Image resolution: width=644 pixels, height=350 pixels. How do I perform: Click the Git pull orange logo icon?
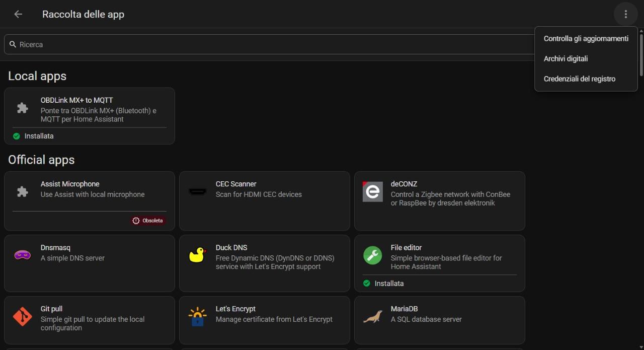pyautogui.click(x=23, y=317)
